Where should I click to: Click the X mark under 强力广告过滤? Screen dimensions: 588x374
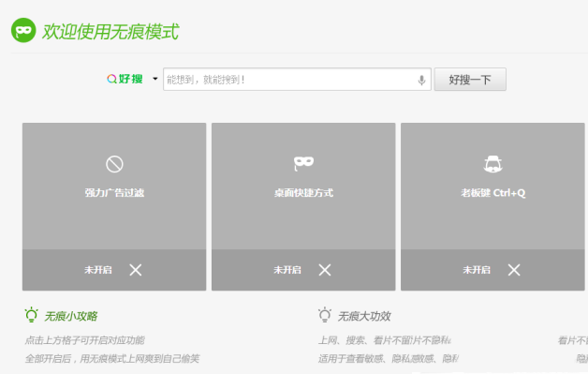pyautogui.click(x=136, y=270)
